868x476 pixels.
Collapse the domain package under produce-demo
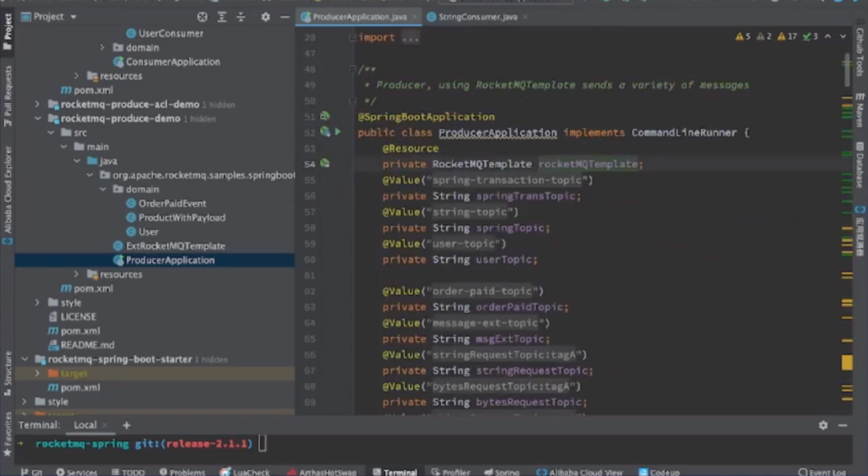point(103,189)
